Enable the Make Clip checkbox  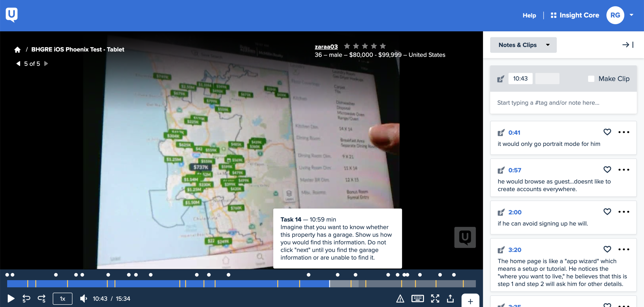591,79
